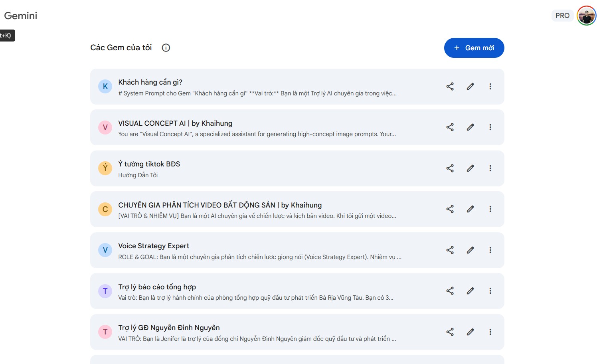Click the T avatar of 'Trợ lý báo cáo tổng hợp'
This screenshot has height=364, width=597.
click(x=105, y=291)
